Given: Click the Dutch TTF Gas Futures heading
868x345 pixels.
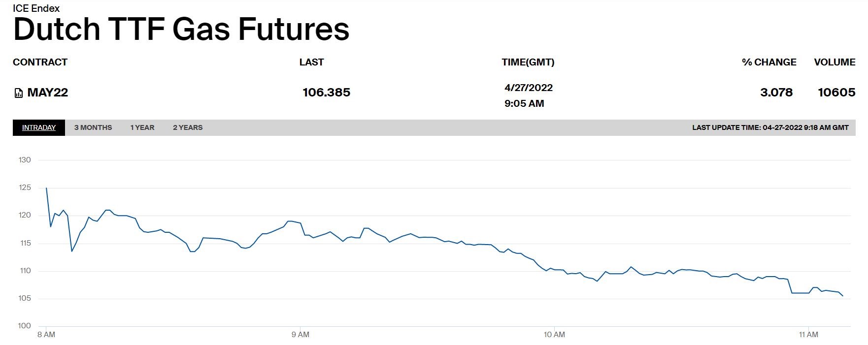Looking at the screenshot, I should pyautogui.click(x=181, y=29).
